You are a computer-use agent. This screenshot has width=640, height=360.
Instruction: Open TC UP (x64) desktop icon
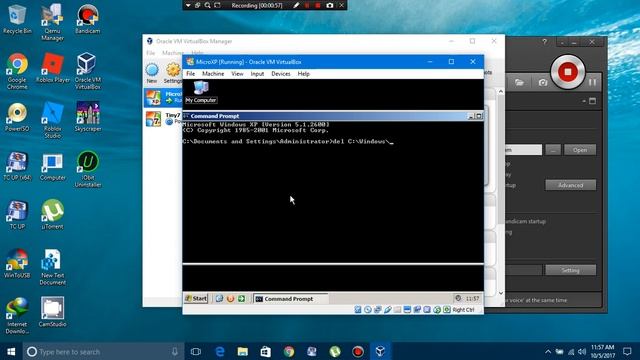coord(17,166)
